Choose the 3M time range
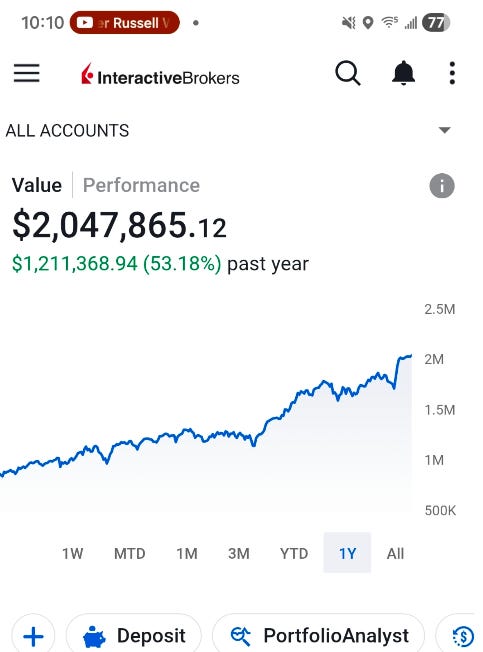Screen dimensions: 483x652 click(x=239, y=553)
